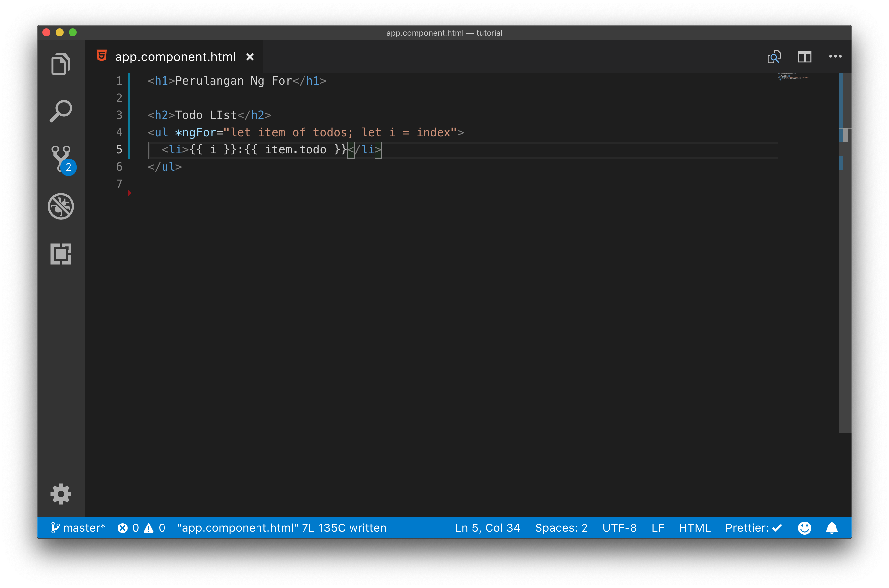Click the yellow minimize window button
This screenshot has height=588, width=889.
60,33
